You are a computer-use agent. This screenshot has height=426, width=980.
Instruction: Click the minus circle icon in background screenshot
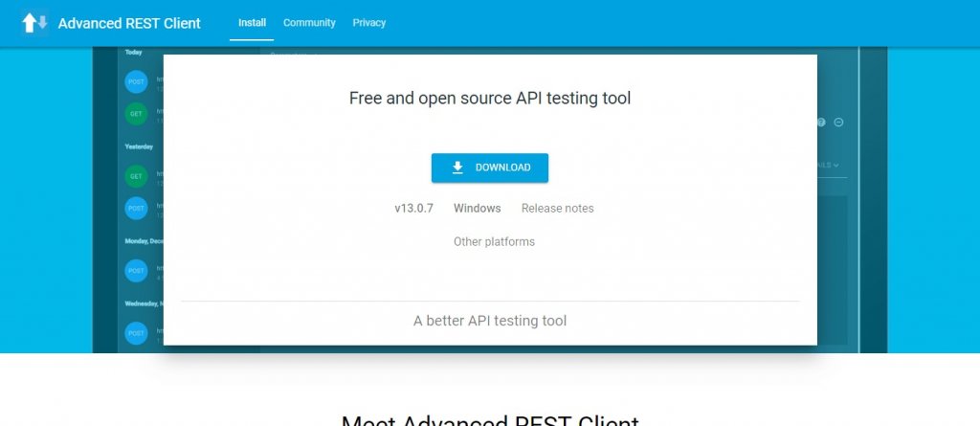838,123
